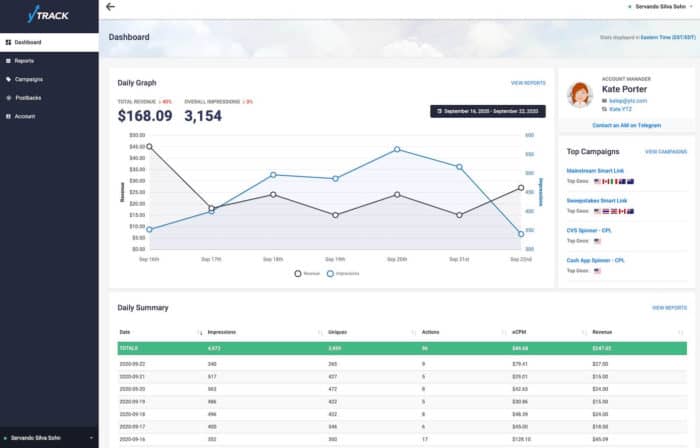This screenshot has height=448, width=700.
Task: Click the Reports icon in sidebar
Action: 8,61
